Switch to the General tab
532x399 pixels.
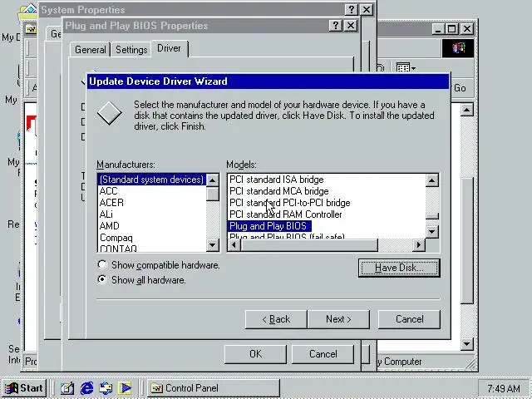click(x=91, y=50)
